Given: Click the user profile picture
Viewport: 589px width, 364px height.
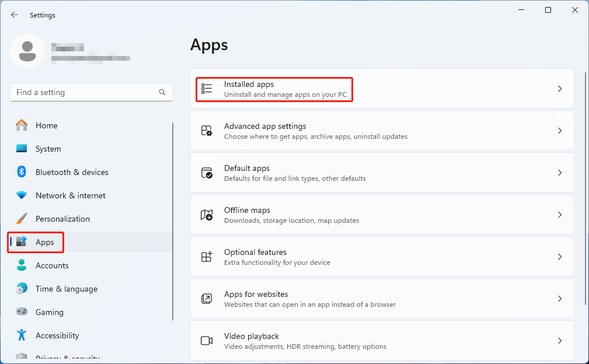Looking at the screenshot, I should (x=27, y=51).
